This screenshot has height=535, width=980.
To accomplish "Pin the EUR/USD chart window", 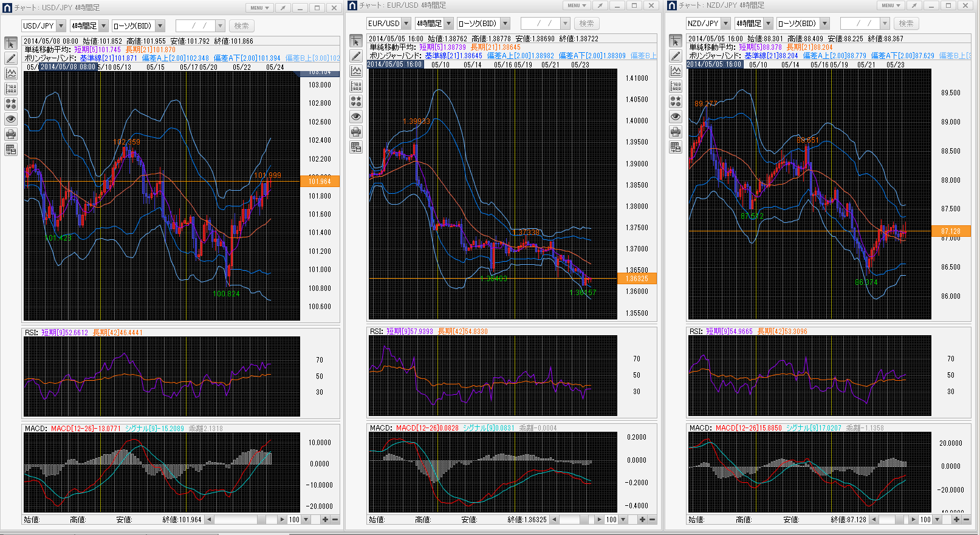I will (600, 5).
